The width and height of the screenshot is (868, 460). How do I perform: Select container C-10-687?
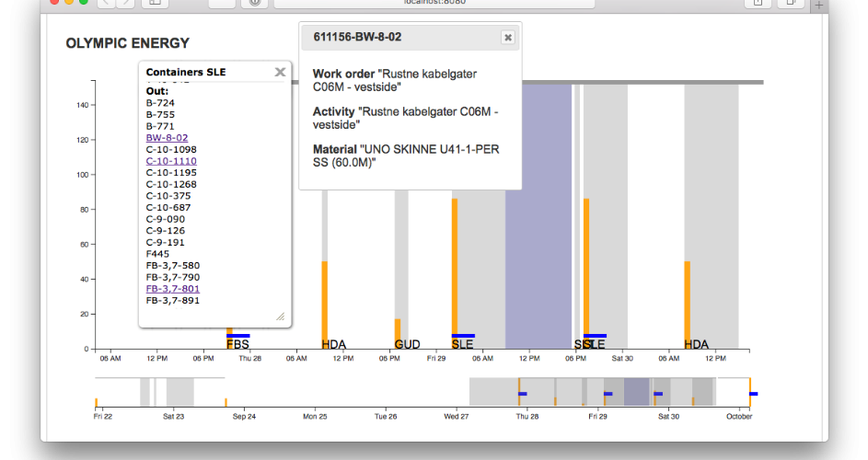pyautogui.click(x=168, y=208)
